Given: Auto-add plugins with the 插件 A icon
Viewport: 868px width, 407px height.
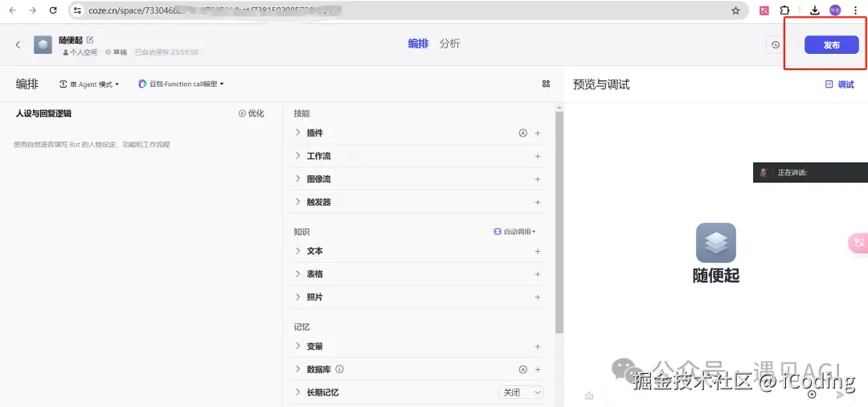Looking at the screenshot, I should [x=522, y=133].
